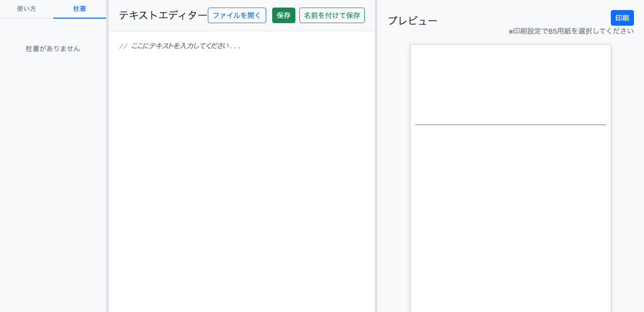
Task: Click the テキストエディター heading
Action: (162, 15)
